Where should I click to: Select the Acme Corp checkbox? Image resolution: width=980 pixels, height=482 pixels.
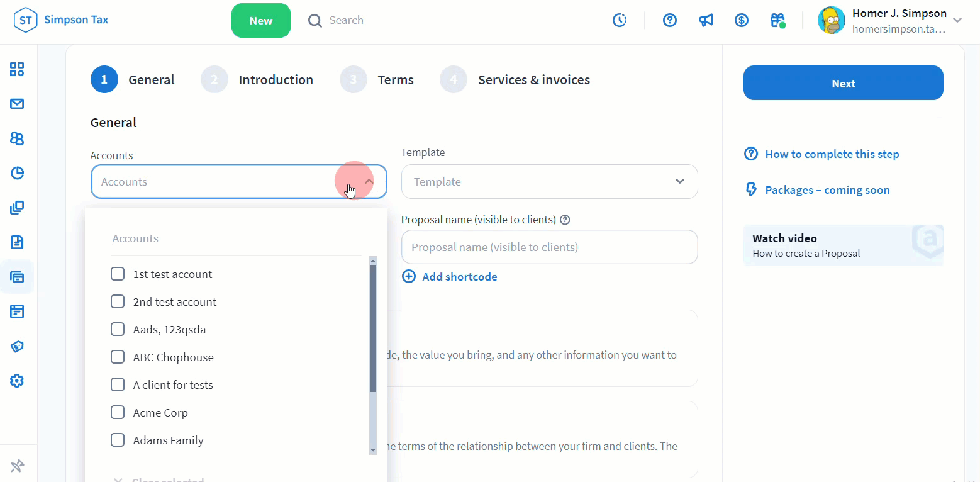click(x=118, y=413)
